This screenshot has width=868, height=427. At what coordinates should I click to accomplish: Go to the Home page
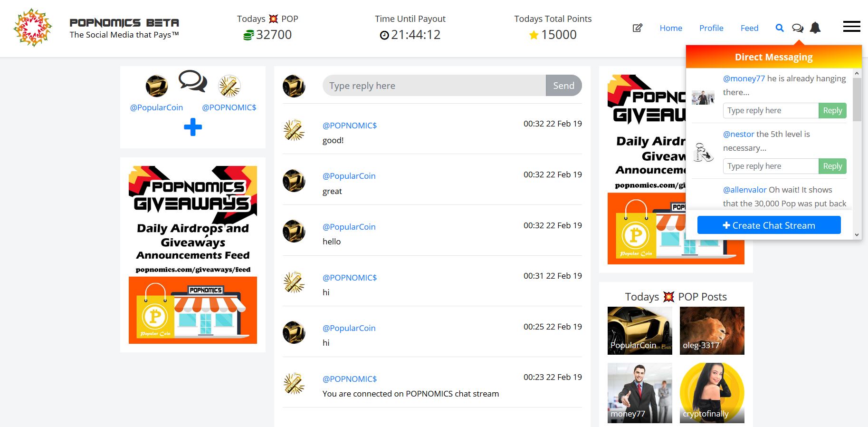pos(671,28)
